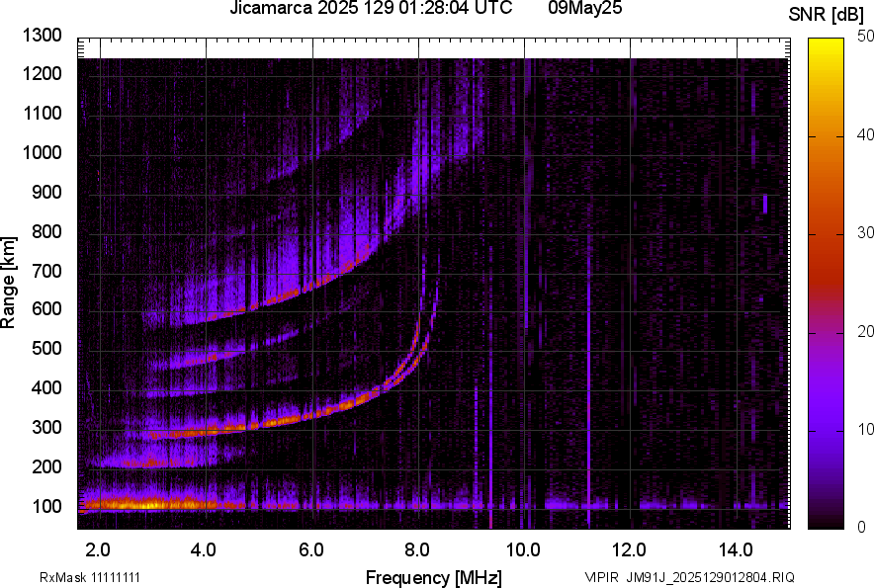This screenshot has width=874, height=588.
Task: Click the 'RxMask 11111111' footer text
Action: 90,577
